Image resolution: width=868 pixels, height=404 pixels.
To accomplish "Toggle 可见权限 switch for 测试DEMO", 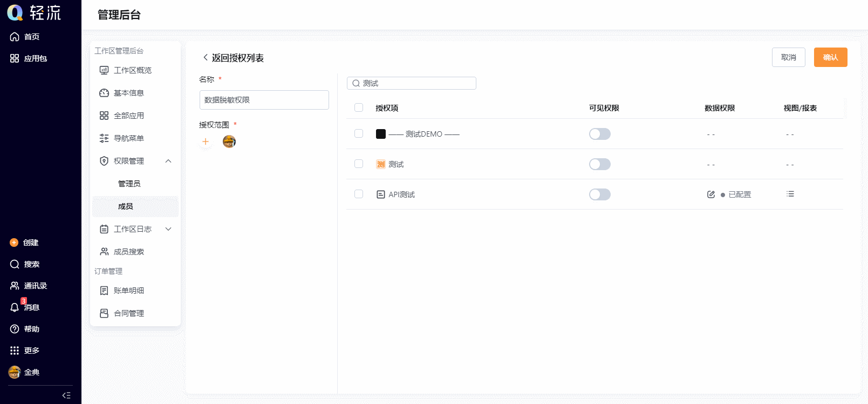I will tap(600, 134).
